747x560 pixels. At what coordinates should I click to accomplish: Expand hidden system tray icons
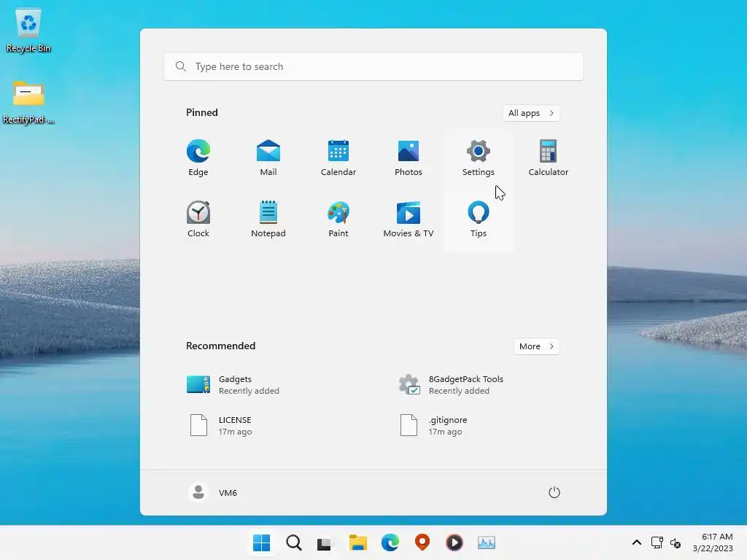point(636,542)
